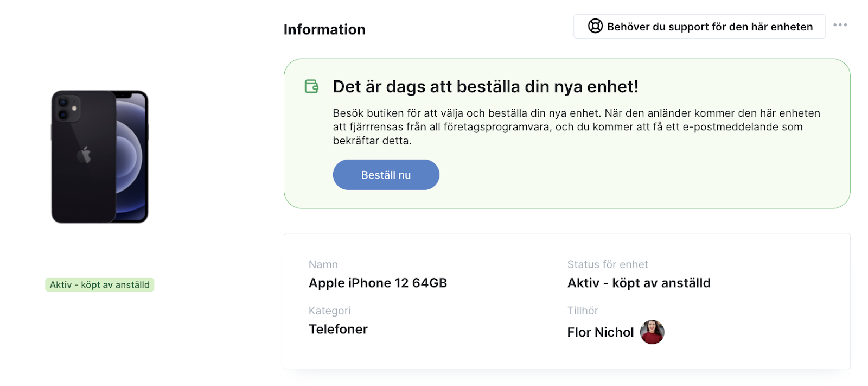Click the Apple logo on phone image

tap(84, 155)
